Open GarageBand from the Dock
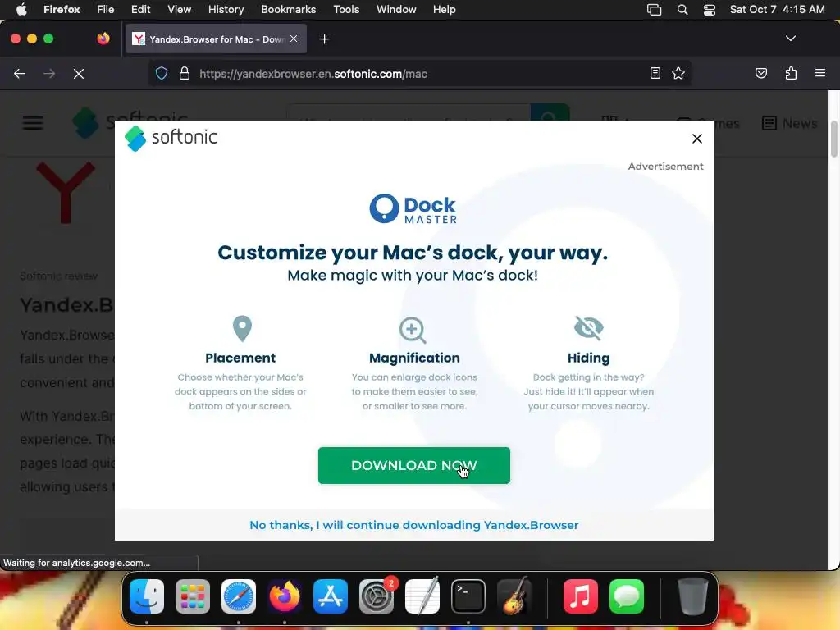This screenshot has width=840, height=630. tap(514, 596)
